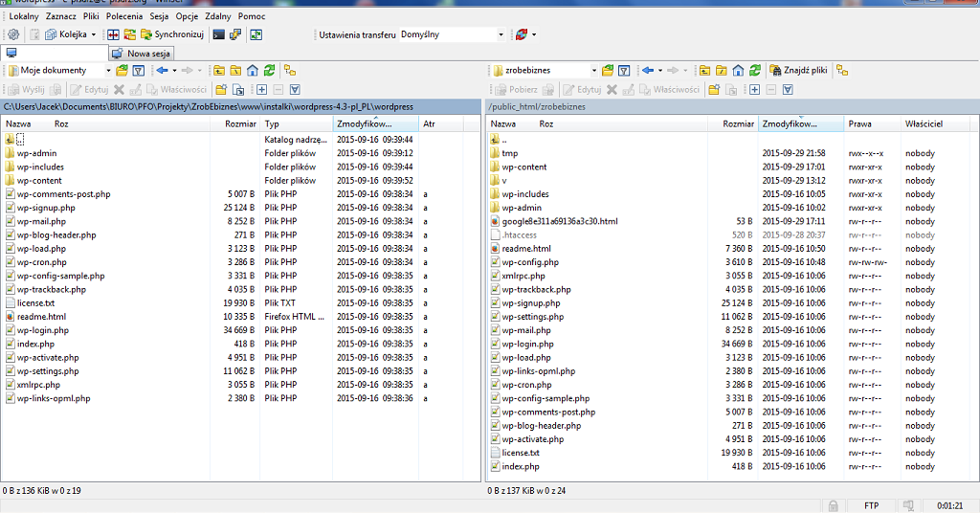Viewport: 980px width, 513px height.
Task: Open preferences via the gear icon
Action: click(13, 34)
